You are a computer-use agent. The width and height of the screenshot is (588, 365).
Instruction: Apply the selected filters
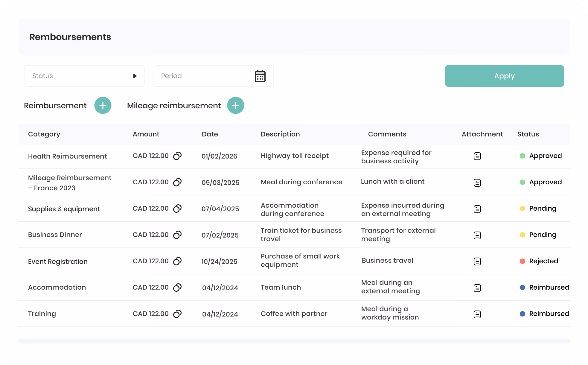(x=504, y=76)
